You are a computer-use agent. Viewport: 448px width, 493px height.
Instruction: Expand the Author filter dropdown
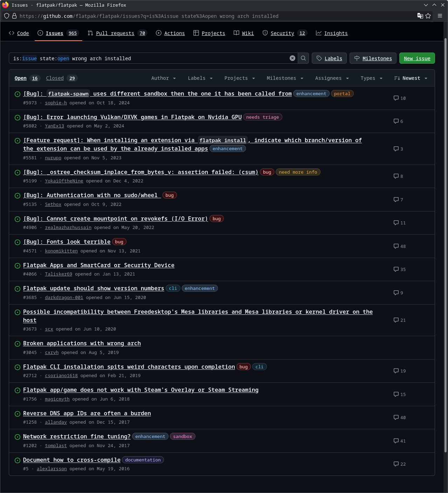[163, 78]
